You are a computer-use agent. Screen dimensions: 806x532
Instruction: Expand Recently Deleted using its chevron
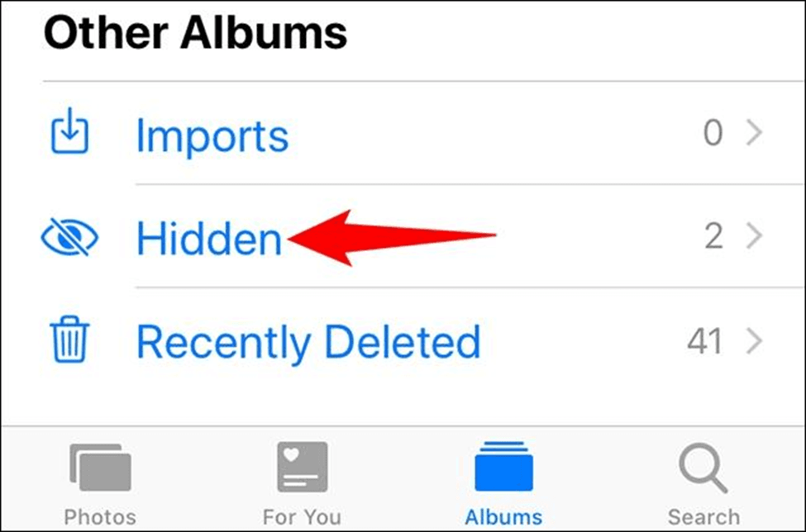(x=754, y=341)
